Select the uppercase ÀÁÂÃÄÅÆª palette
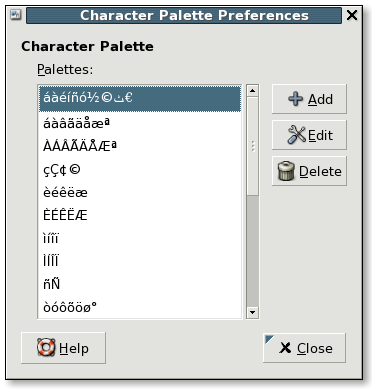372x389 pixels. tap(140, 146)
